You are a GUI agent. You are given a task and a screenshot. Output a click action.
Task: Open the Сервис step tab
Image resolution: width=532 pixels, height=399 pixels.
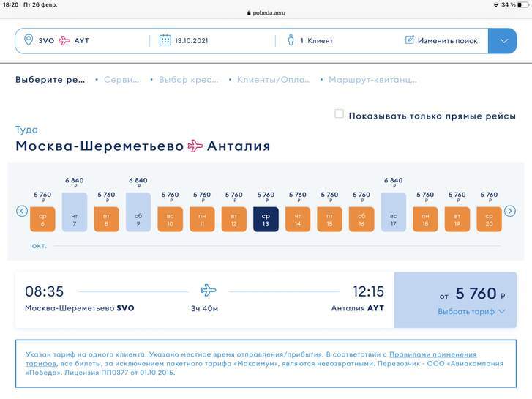120,80
